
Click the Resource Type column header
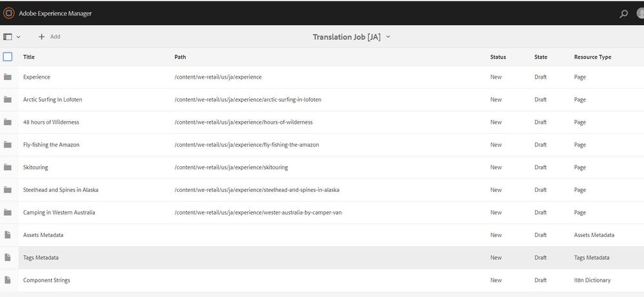(592, 57)
